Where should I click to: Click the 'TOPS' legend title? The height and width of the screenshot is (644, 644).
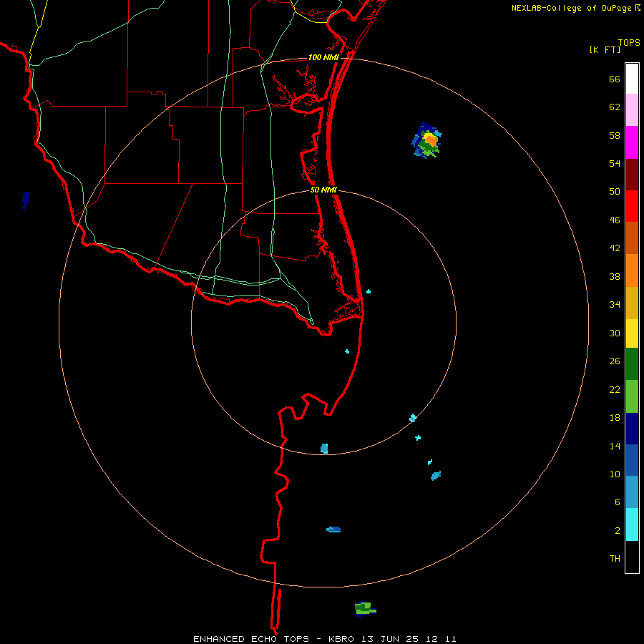click(x=629, y=43)
